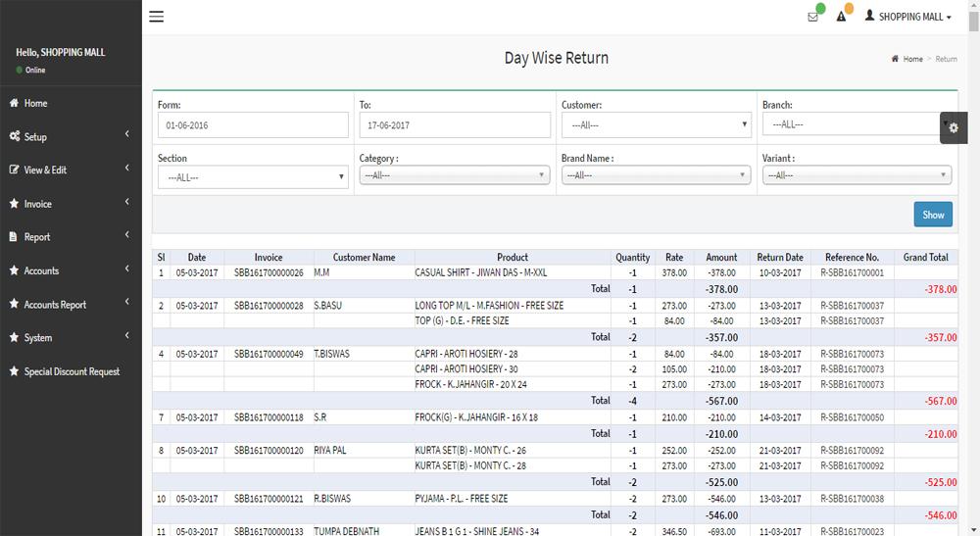Click the Show button

(933, 215)
